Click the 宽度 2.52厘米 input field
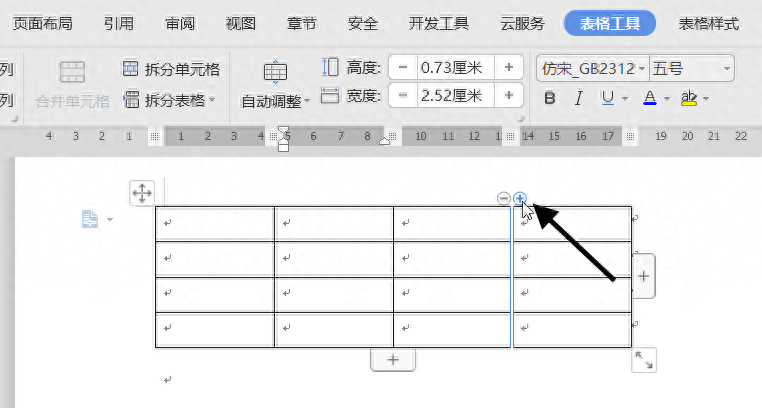 tap(456, 95)
